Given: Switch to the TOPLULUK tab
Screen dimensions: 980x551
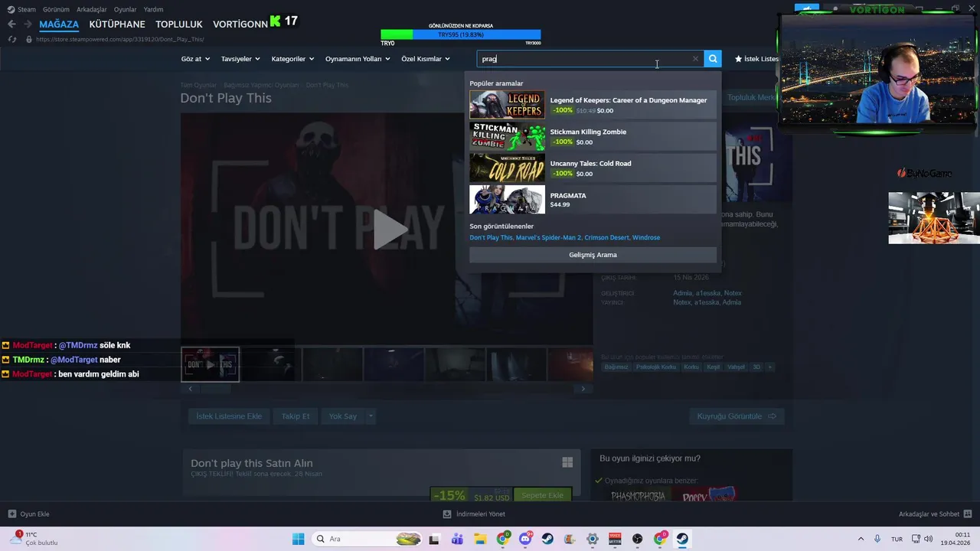Looking at the screenshot, I should coord(179,24).
